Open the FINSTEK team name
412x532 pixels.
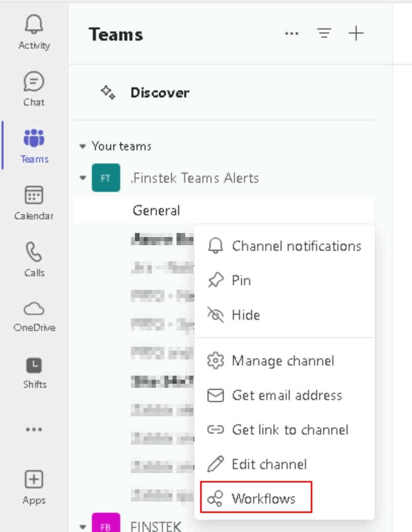pos(156,526)
